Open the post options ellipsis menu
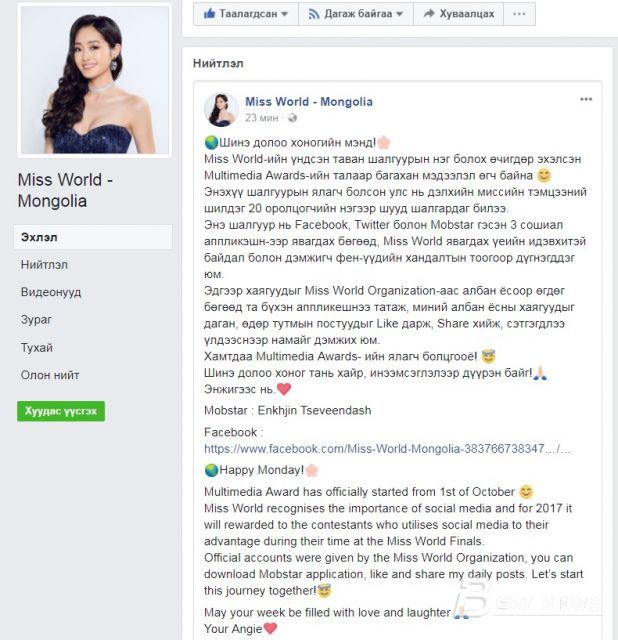 pos(586,99)
